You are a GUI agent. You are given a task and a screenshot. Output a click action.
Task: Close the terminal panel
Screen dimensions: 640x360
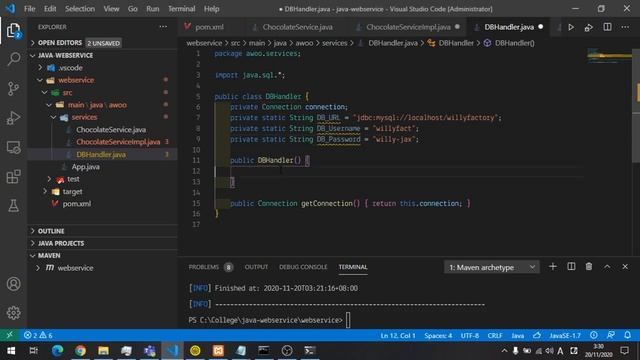coord(625,267)
